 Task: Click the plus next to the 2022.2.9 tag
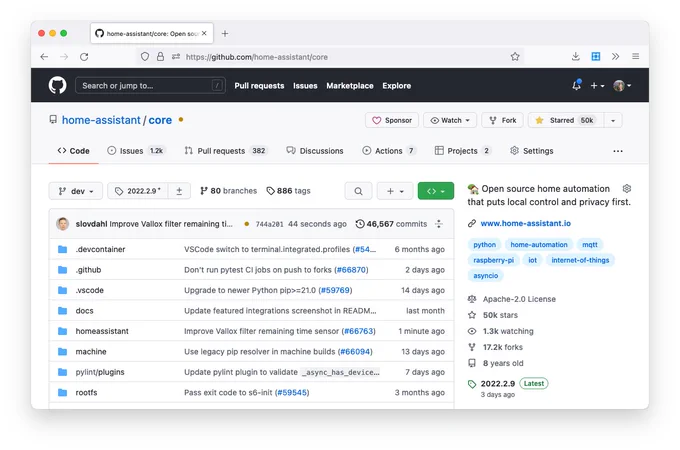[179, 191]
